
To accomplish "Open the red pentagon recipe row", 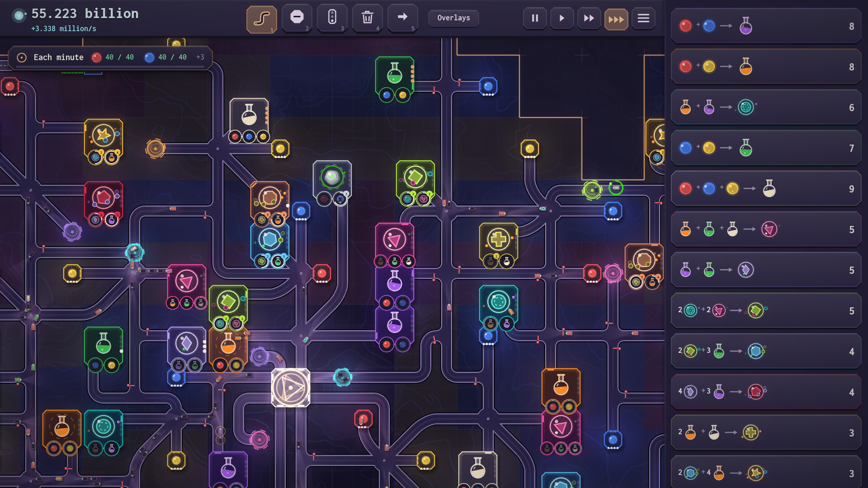I will [x=766, y=392].
